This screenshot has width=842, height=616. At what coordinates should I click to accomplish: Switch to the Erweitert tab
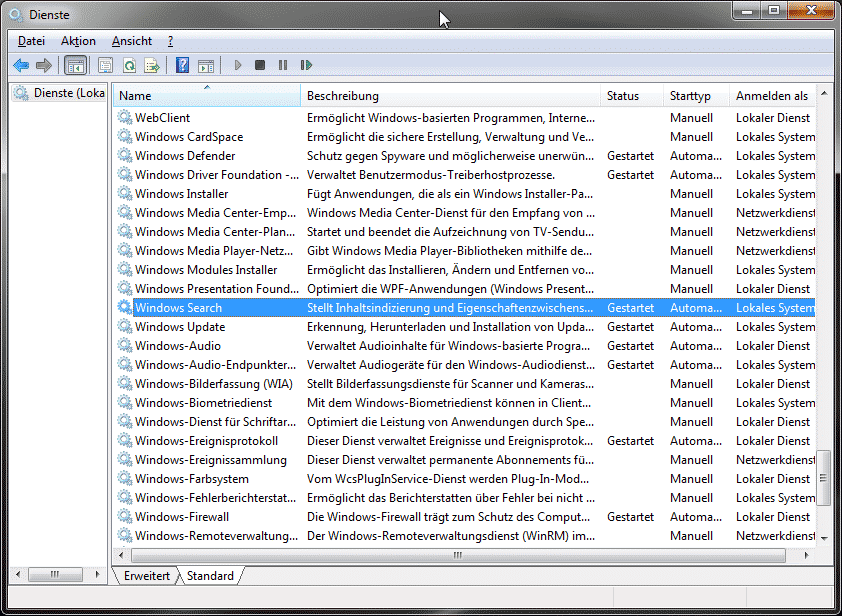147,576
